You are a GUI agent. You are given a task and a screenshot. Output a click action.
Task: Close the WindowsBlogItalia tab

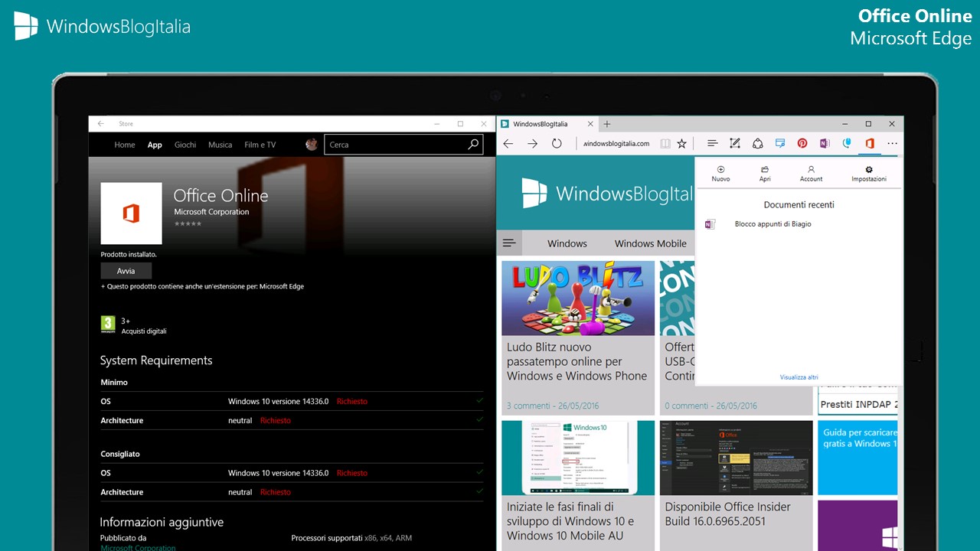[590, 124]
